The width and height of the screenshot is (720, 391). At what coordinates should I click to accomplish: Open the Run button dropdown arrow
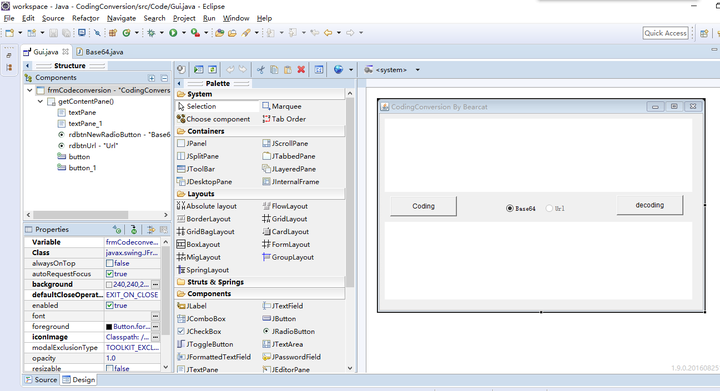[x=184, y=33]
